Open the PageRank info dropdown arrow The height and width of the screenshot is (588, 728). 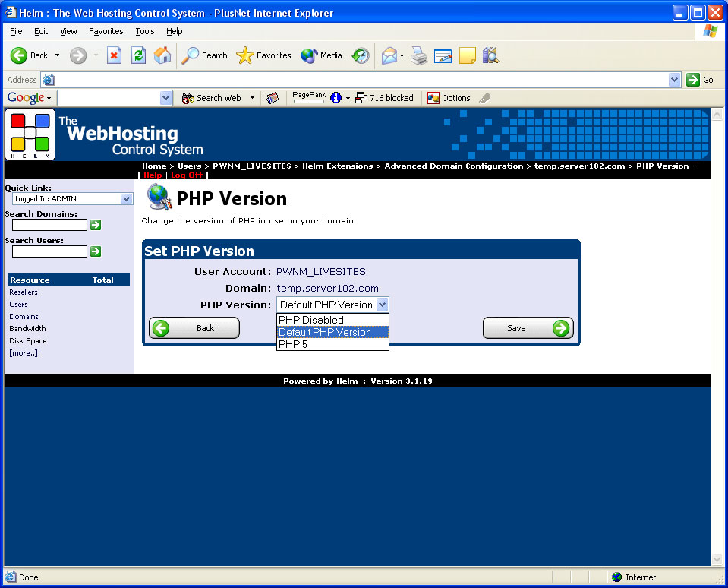348,99
